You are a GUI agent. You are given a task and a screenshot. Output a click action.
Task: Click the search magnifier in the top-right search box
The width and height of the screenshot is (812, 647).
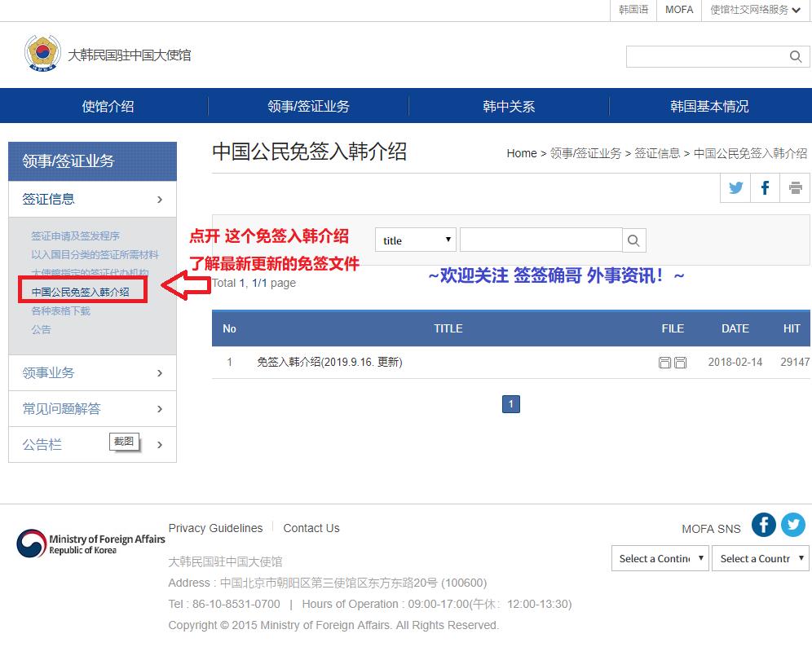[795, 56]
